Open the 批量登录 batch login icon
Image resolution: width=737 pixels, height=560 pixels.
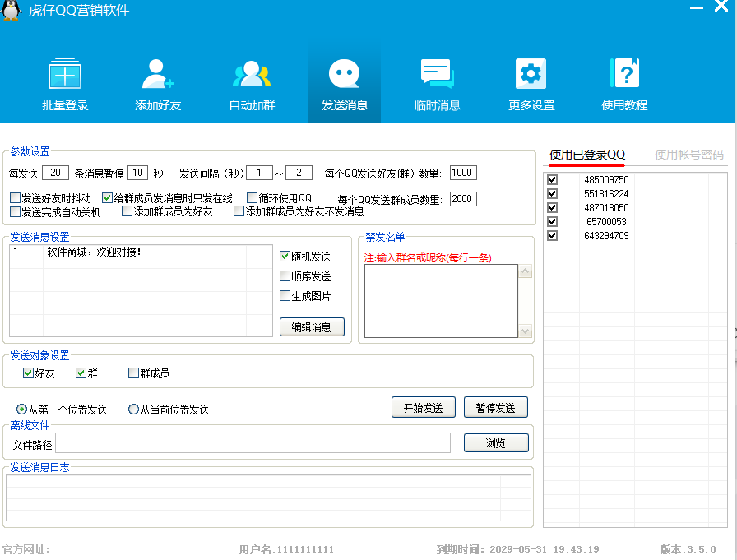pos(65,74)
